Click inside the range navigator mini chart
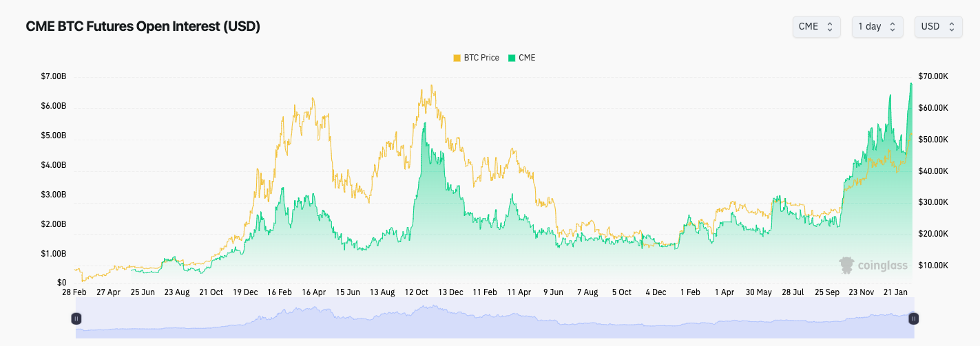The height and width of the screenshot is (346, 980). pyautogui.click(x=495, y=319)
